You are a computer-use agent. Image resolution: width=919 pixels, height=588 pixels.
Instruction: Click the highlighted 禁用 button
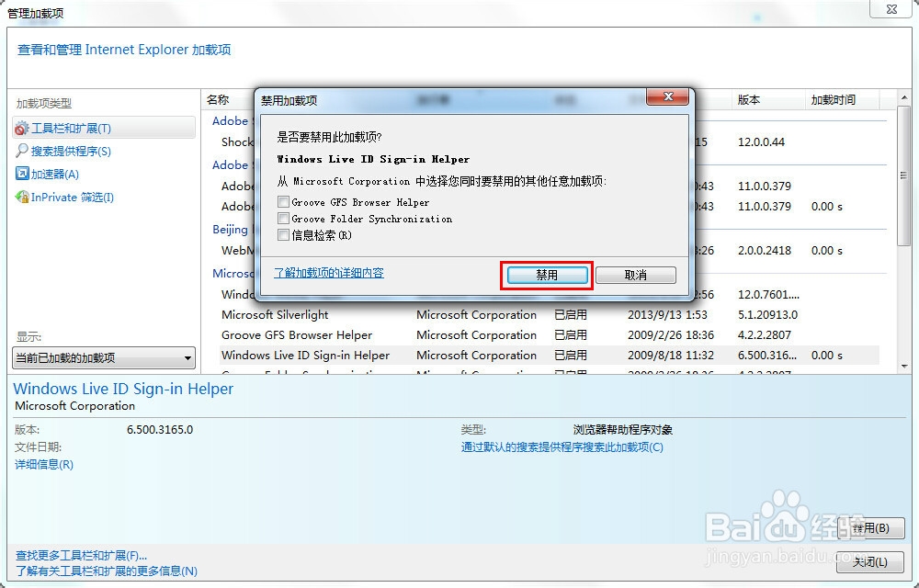click(546, 274)
